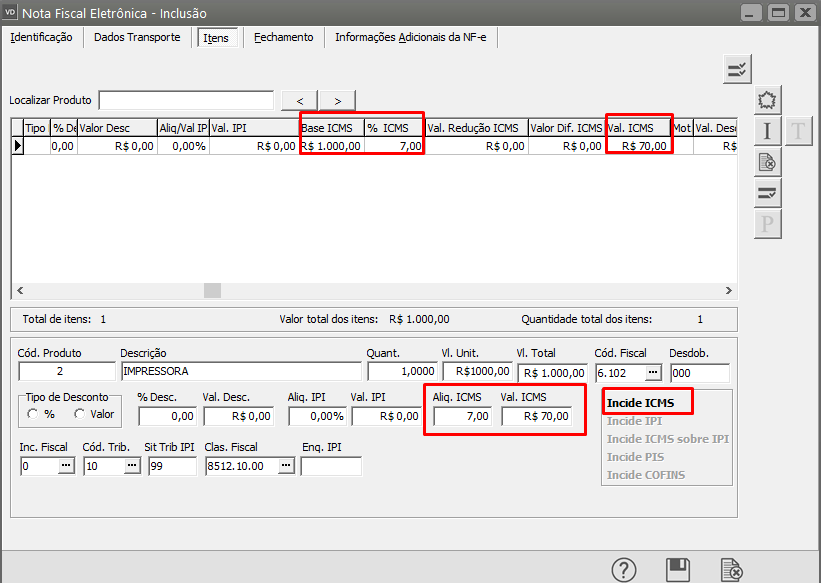Save the invoice with floppy disk icon

[x=678, y=570]
